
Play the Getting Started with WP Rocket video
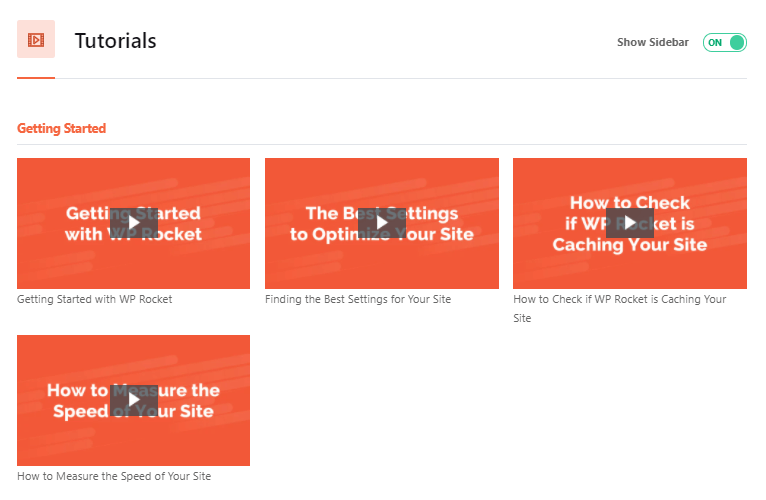134,223
